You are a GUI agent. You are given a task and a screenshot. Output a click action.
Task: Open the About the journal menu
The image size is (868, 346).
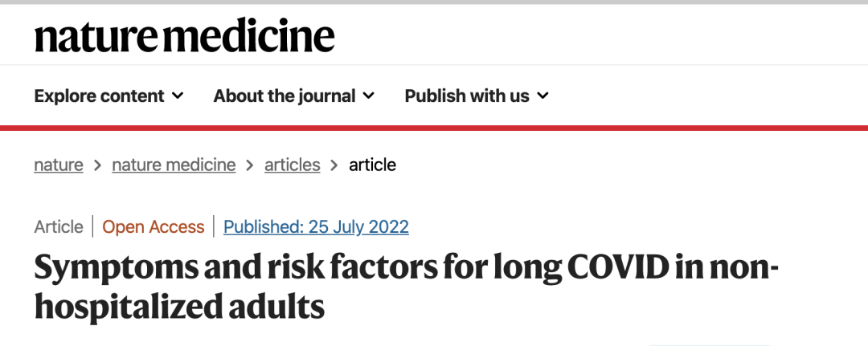pos(284,96)
